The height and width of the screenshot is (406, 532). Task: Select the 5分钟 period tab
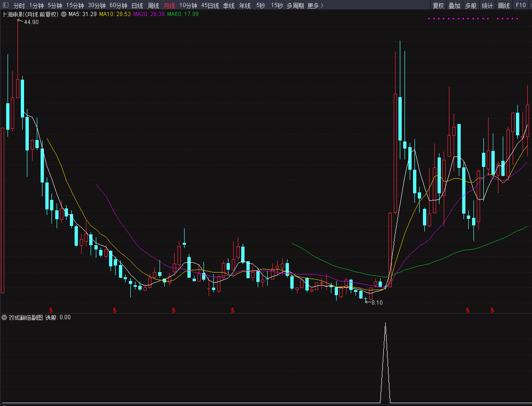point(55,5)
